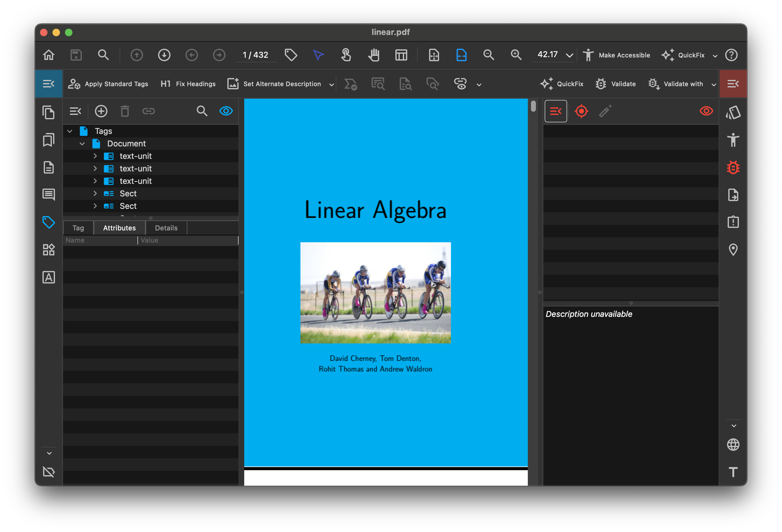
Task: Switch to the Tag tab
Action: pos(78,228)
